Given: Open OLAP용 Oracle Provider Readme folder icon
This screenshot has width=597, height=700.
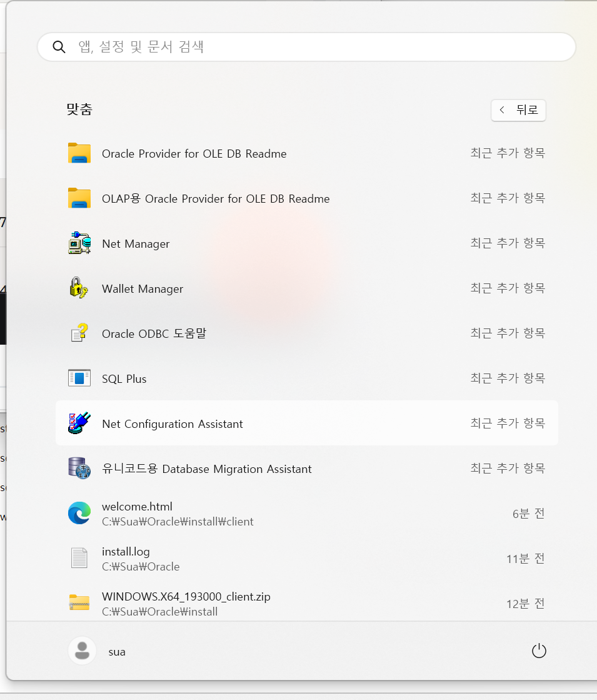Looking at the screenshot, I should 79,199.
